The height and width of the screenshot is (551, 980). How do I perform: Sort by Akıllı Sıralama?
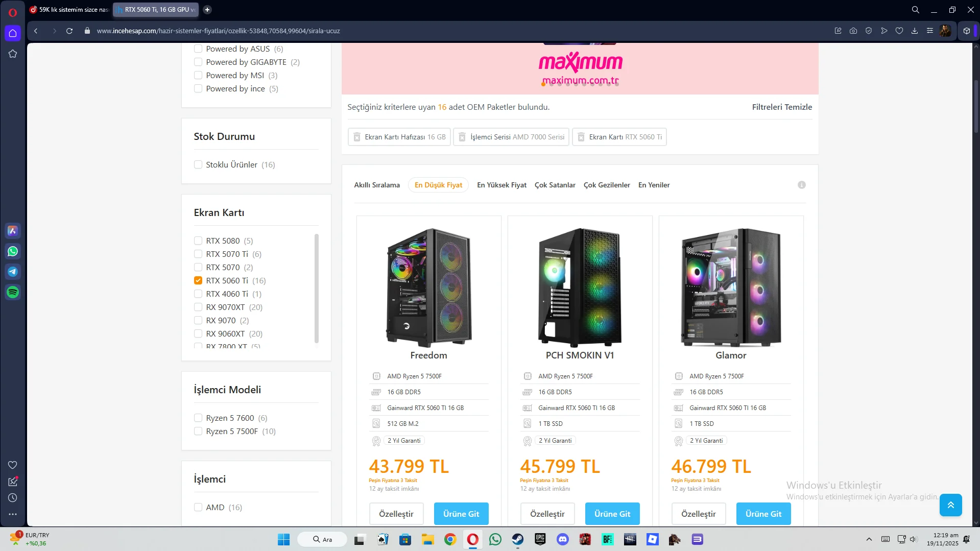coord(377,185)
